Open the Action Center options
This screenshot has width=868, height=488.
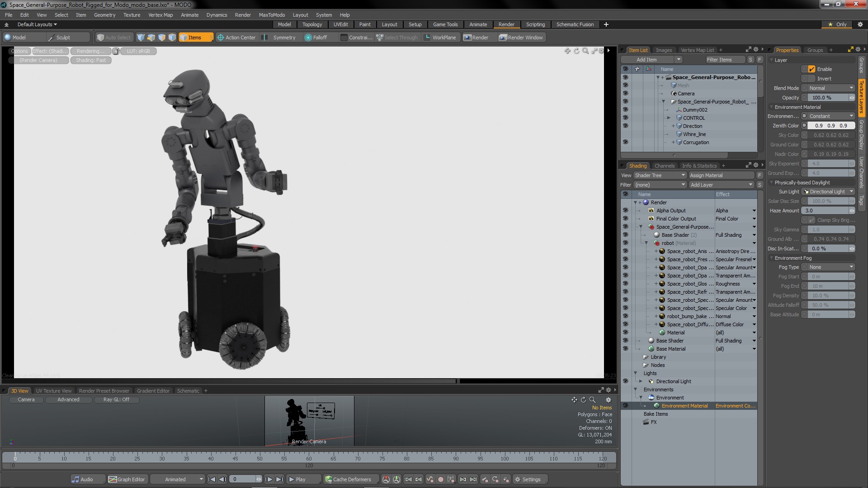click(x=236, y=38)
